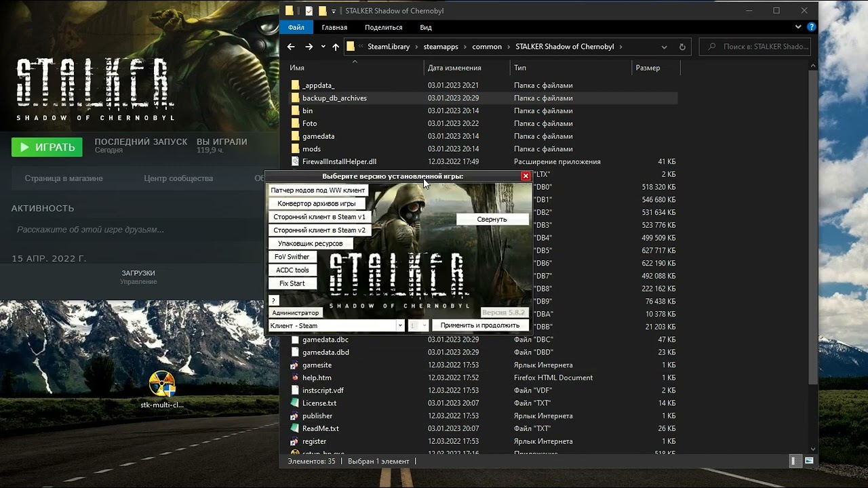
Task: Open Центр сообщества tab in Steam
Action: pos(178,178)
